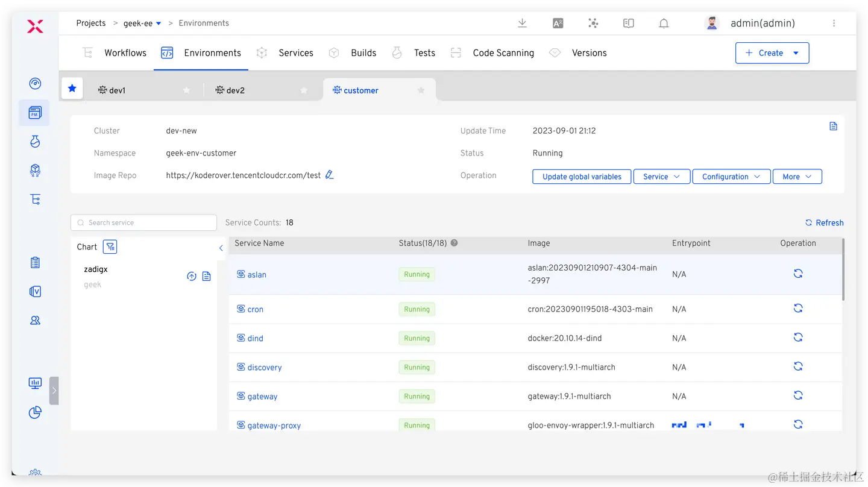Open the Create dropdown button
The height and width of the screenshot is (487, 868).
pyautogui.click(x=772, y=53)
